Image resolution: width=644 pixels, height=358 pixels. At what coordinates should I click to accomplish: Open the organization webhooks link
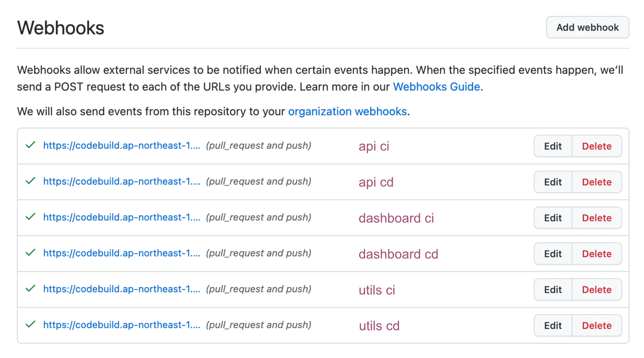[x=347, y=112]
